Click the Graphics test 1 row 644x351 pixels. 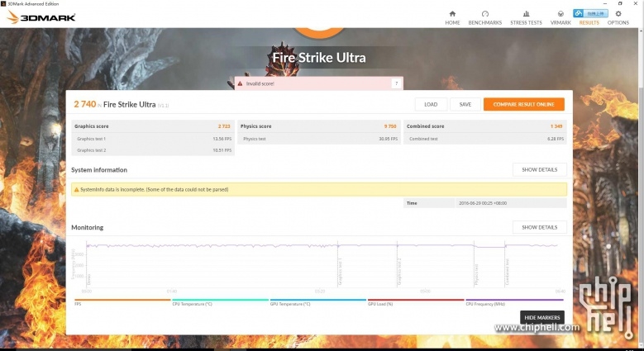coord(153,139)
